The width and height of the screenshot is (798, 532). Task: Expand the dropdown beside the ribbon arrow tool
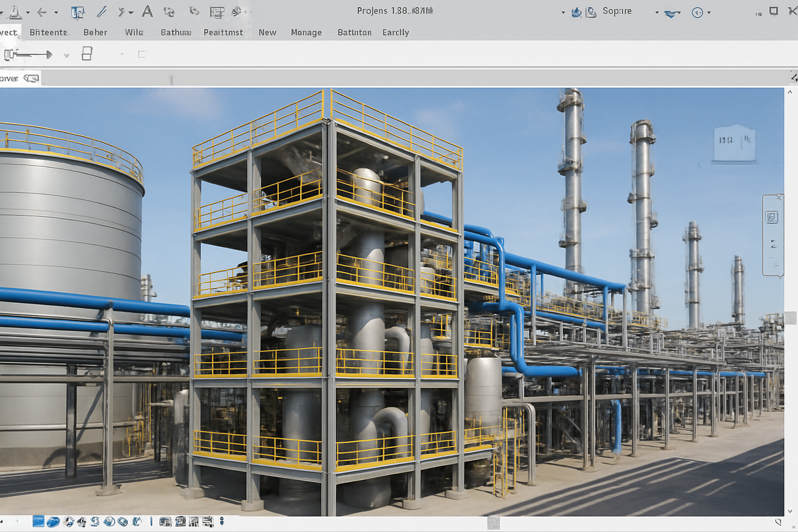pos(66,55)
